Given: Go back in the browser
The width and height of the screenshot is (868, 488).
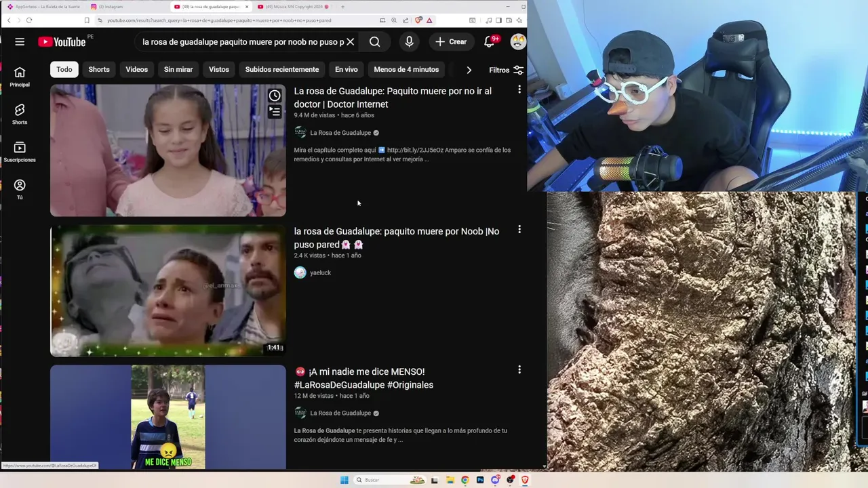Looking at the screenshot, I should click(x=9, y=20).
